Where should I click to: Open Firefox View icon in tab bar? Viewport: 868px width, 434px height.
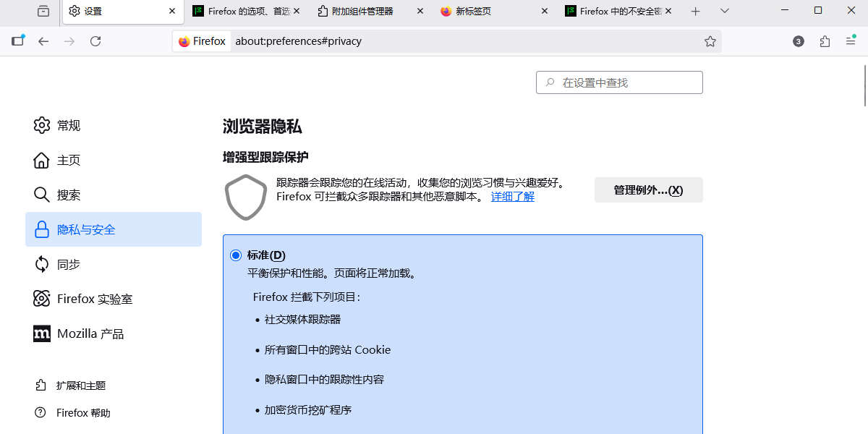(x=44, y=11)
